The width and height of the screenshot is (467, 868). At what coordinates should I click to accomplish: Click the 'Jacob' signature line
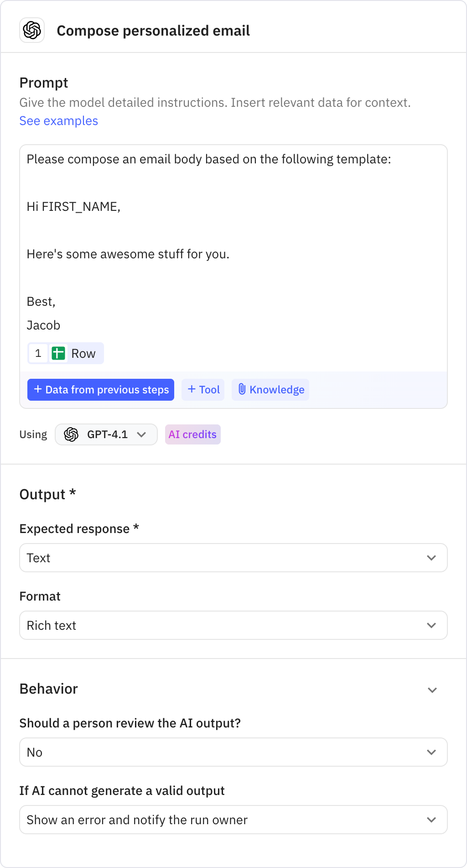43,325
